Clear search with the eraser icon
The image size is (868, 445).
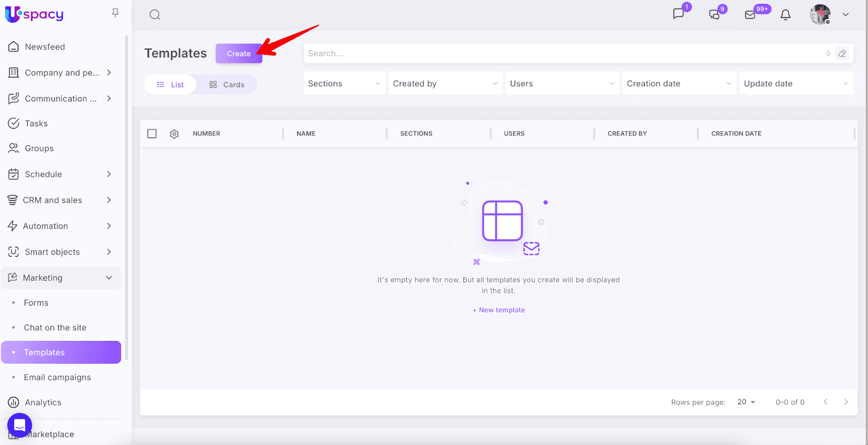click(842, 53)
